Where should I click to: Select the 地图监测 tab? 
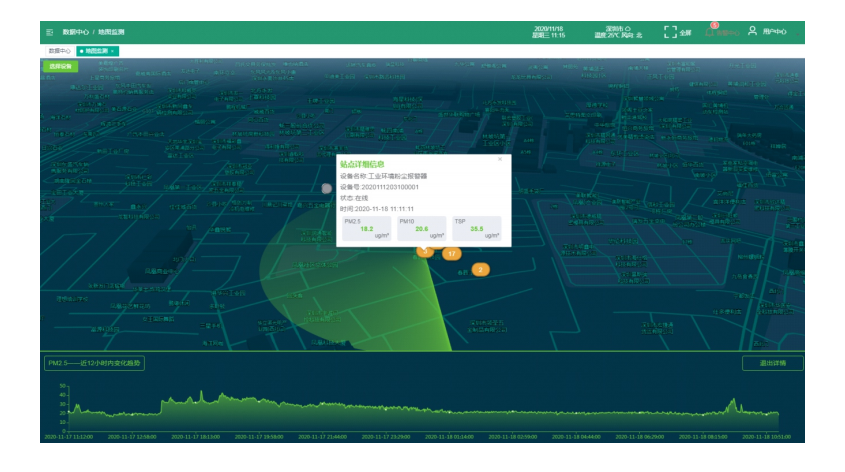pyautogui.click(x=96, y=50)
